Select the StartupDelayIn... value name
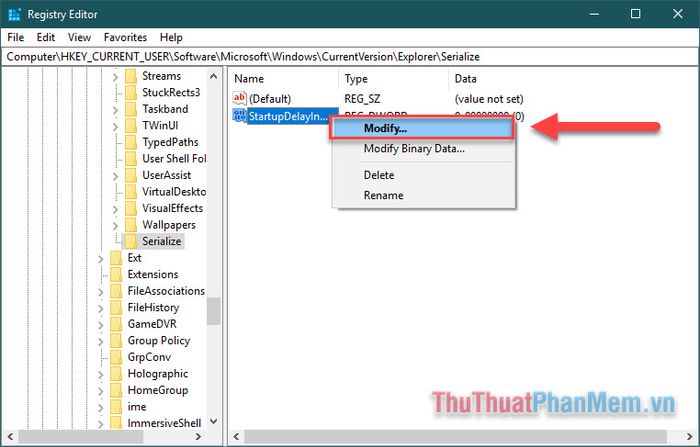 288,116
